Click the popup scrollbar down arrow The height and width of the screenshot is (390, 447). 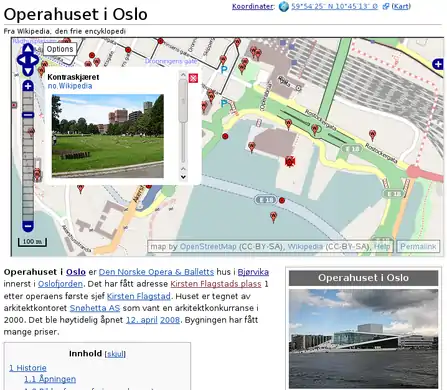pos(183,177)
